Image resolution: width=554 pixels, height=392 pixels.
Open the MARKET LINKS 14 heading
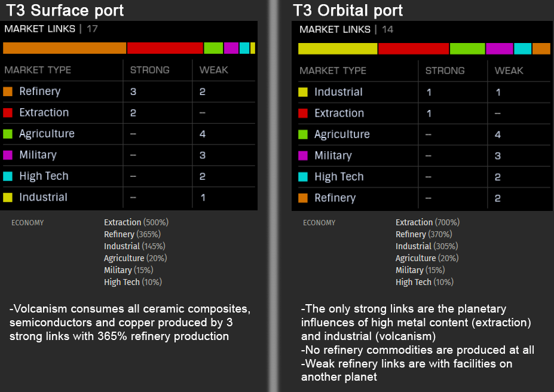(x=346, y=29)
